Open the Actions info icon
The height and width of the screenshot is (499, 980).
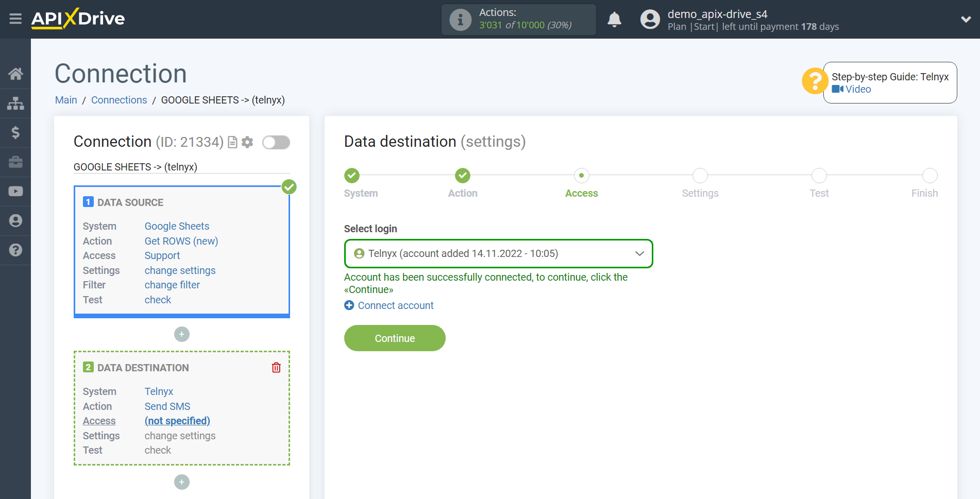pos(460,20)
